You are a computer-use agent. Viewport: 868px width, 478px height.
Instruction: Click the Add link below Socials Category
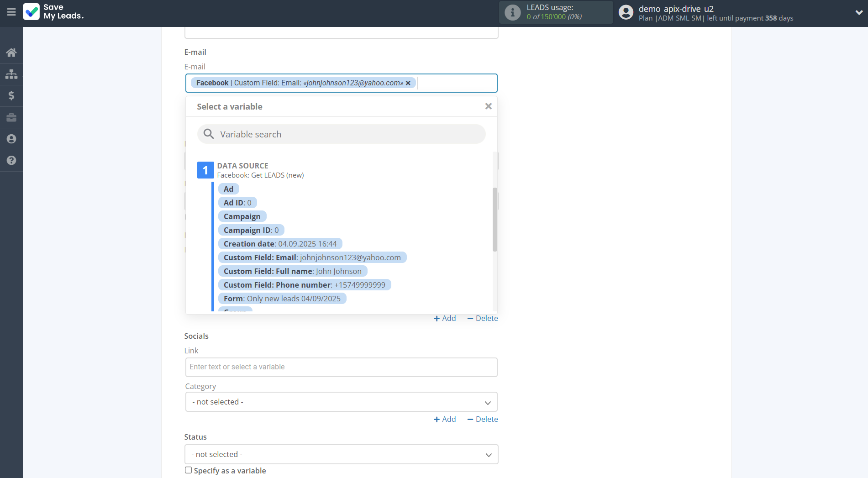click(x=445, y=419)
